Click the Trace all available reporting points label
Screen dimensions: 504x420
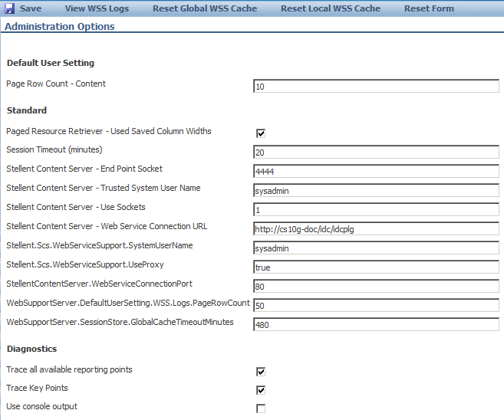tap(69, 369)
